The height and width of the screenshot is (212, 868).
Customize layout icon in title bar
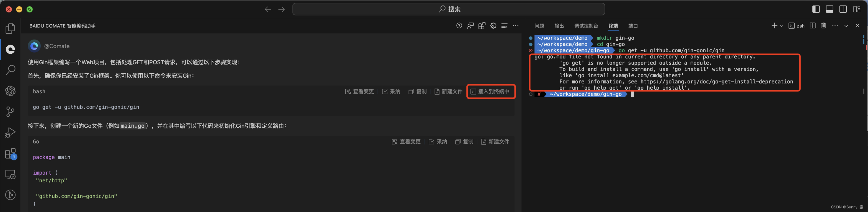857,9
